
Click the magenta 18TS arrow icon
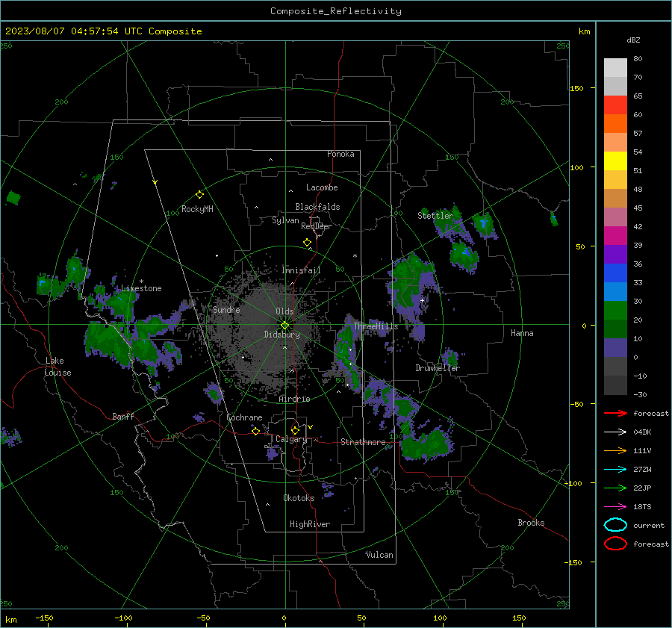615,507
